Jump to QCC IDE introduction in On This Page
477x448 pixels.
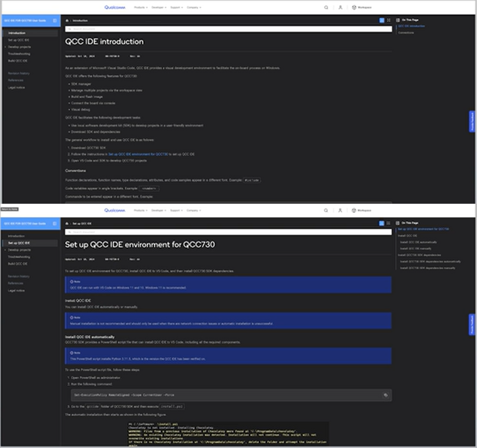[411, 26]
